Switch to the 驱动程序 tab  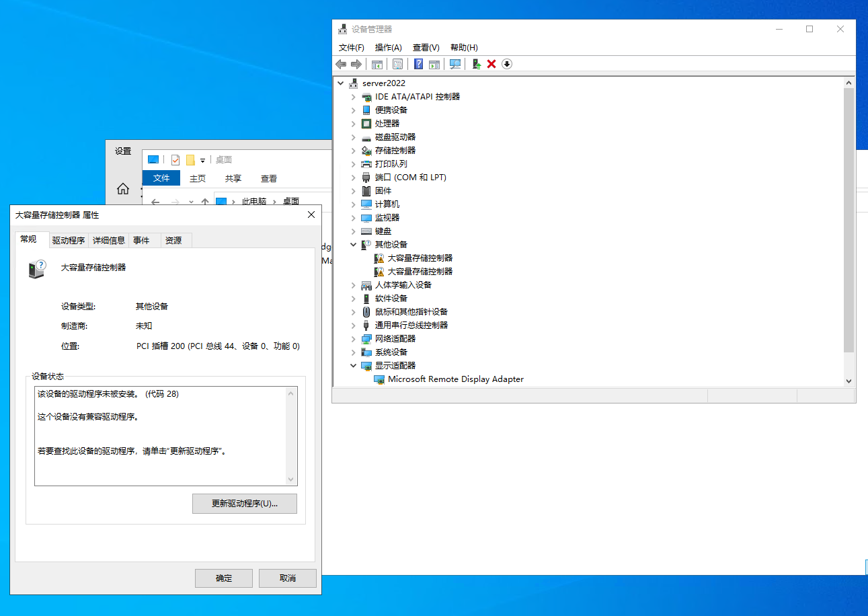click(69, 240)
